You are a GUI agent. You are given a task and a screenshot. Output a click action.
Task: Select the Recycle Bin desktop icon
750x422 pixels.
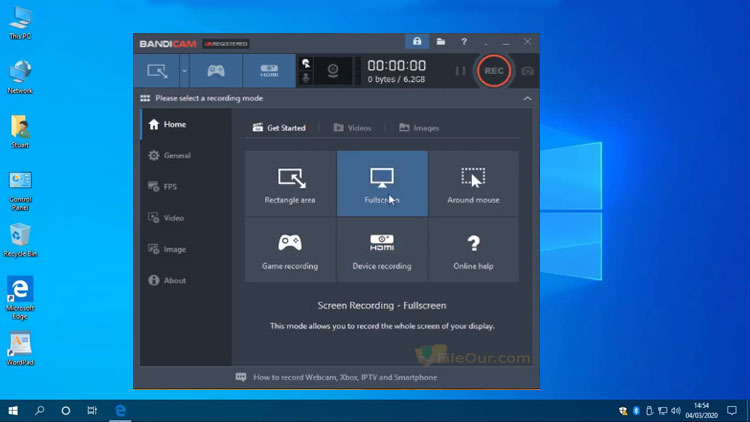coord(20,241)
